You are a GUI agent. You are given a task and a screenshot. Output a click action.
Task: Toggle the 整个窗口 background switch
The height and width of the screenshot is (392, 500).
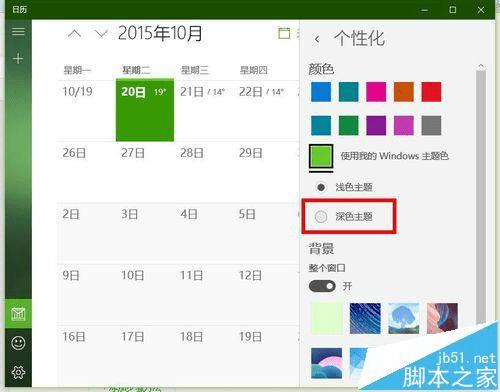322,286
